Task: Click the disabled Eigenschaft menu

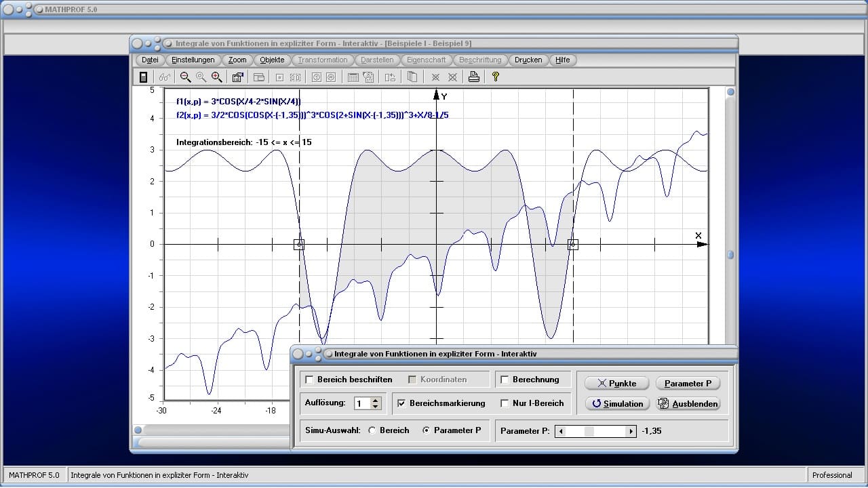Action: (x=427, y=60)
